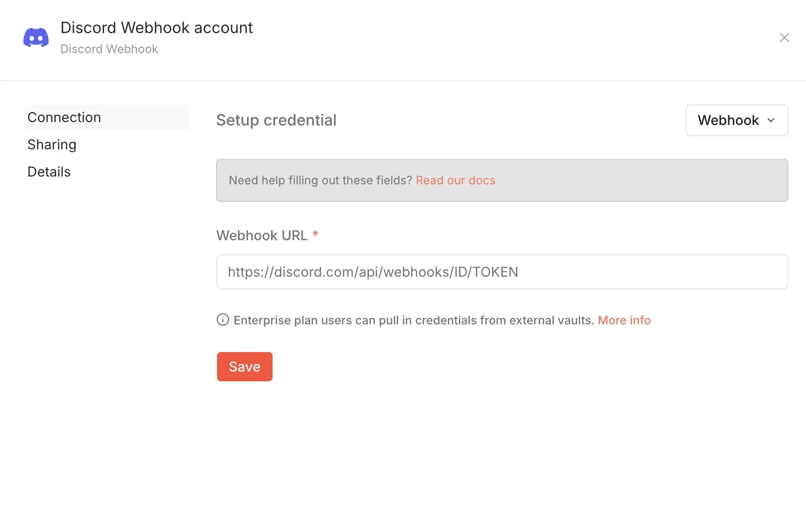Click the red asterisk next to Webhook URL

pos(315,234)
